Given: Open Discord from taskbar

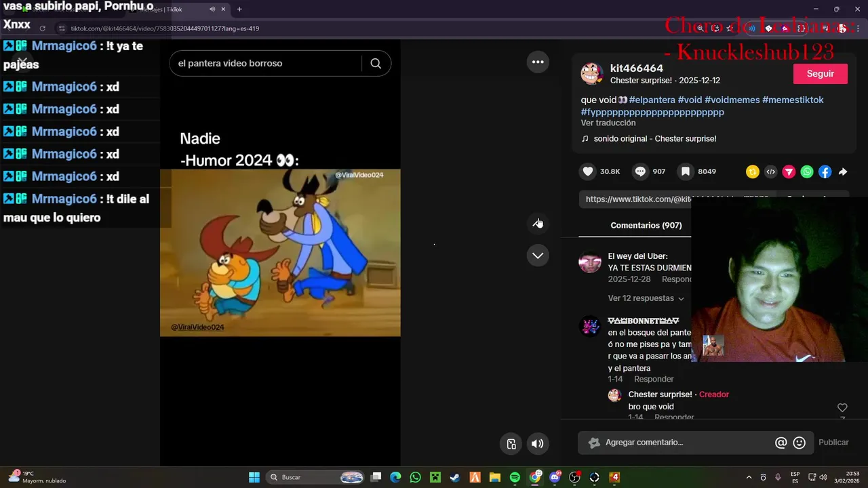Looking at the screenshot, I should [x=555, y=477].
